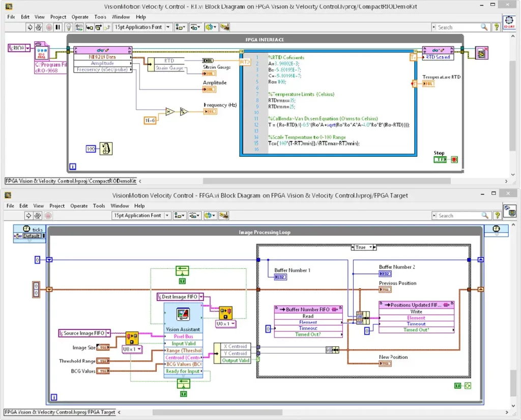Image resolution: width=521 pixels, height=420 pixels.
Task: Click Step Over icon in RT.vi toolbar
Action: (98, 27)
